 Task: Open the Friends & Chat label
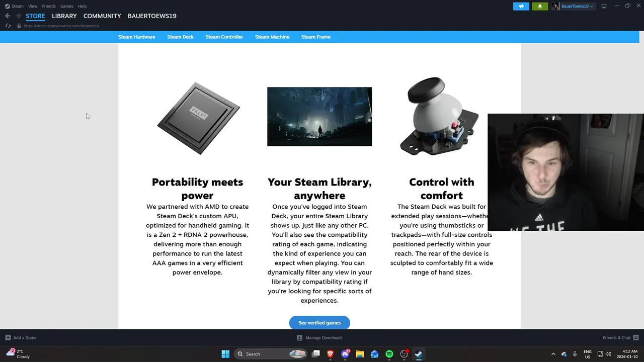point(616,338)
